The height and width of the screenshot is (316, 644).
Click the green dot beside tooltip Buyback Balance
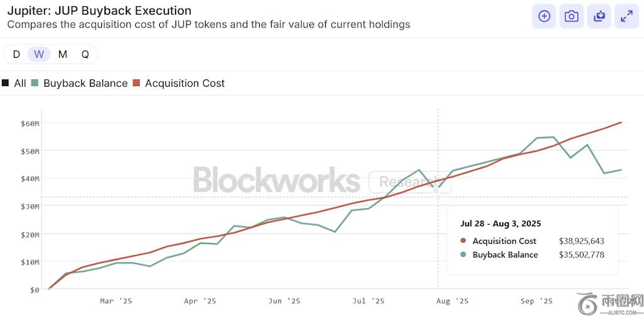(x=464, y=254)
